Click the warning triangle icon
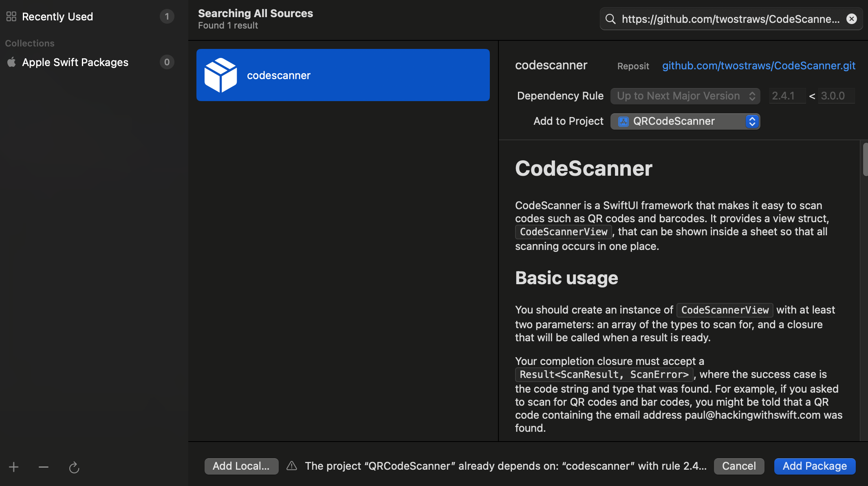 (292, 466)
